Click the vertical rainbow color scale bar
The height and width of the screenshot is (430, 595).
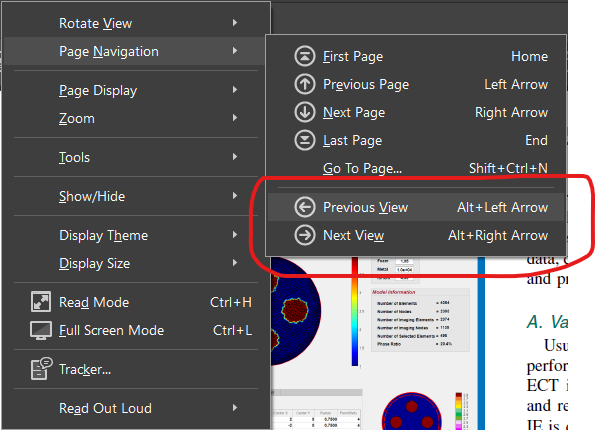pyautogui.click(x=355, y=312)
